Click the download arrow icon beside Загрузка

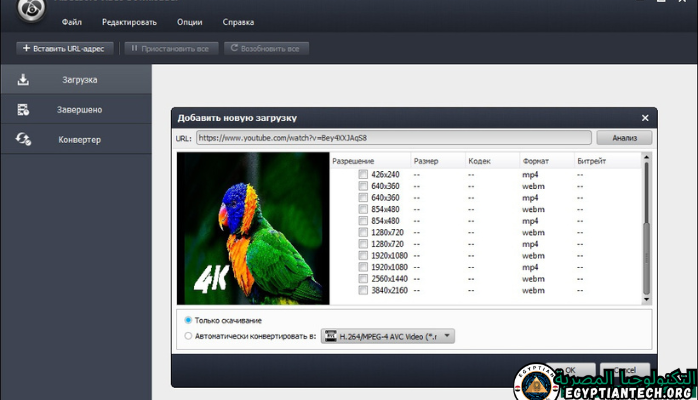[x=23, y=80]
